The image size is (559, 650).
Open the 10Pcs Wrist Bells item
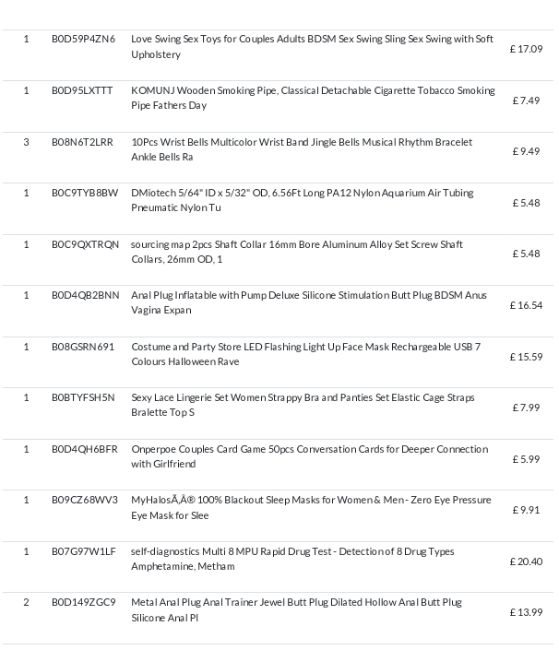302,149
